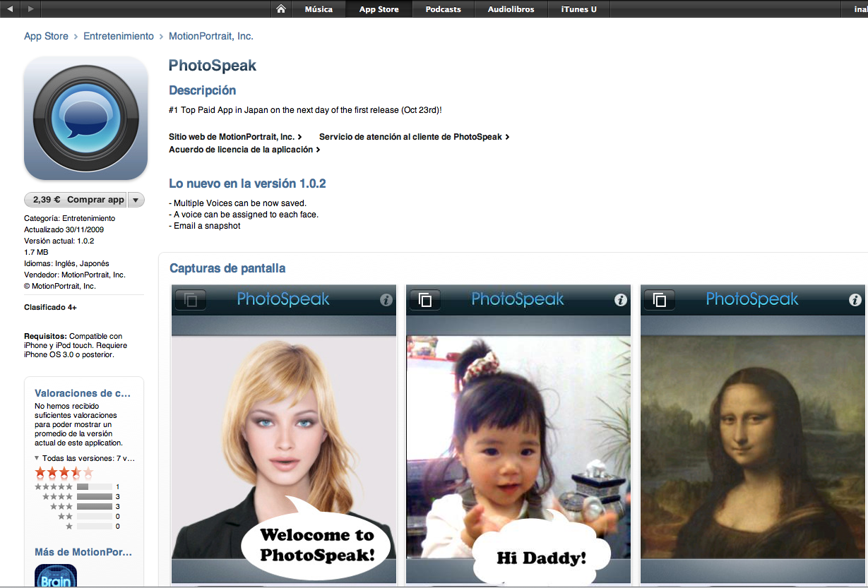Go forward with the right arrow button

pos(30,8)
